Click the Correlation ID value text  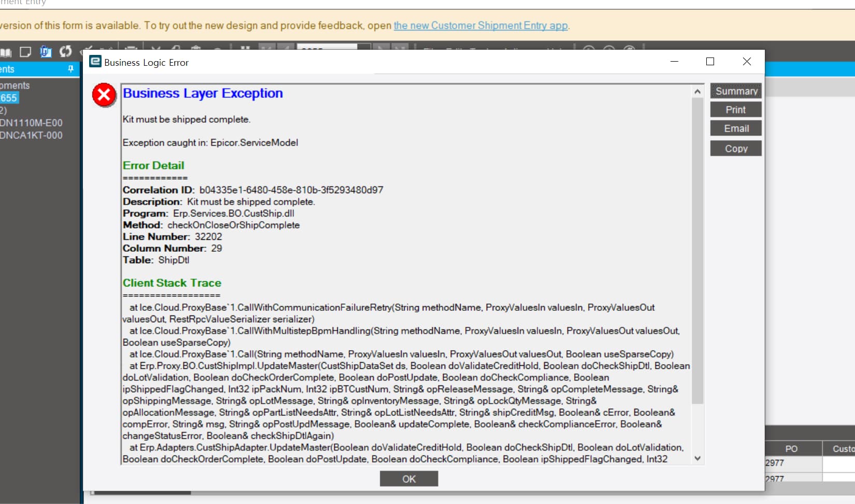291,190
